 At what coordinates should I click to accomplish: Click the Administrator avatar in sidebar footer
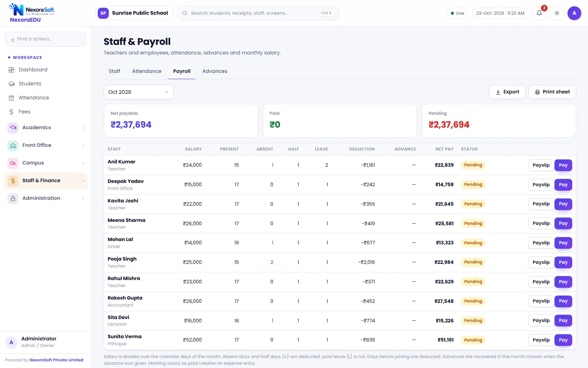(x=11, y=342)
